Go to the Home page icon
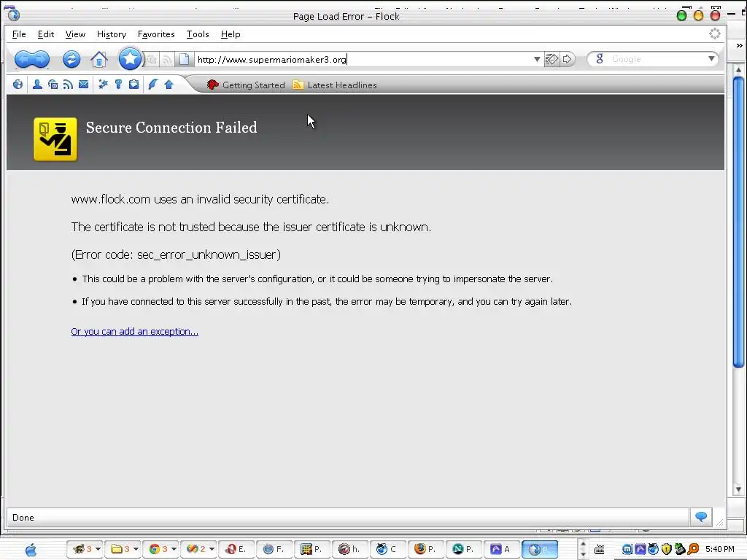The image size is (747, 560). point(99,60)
